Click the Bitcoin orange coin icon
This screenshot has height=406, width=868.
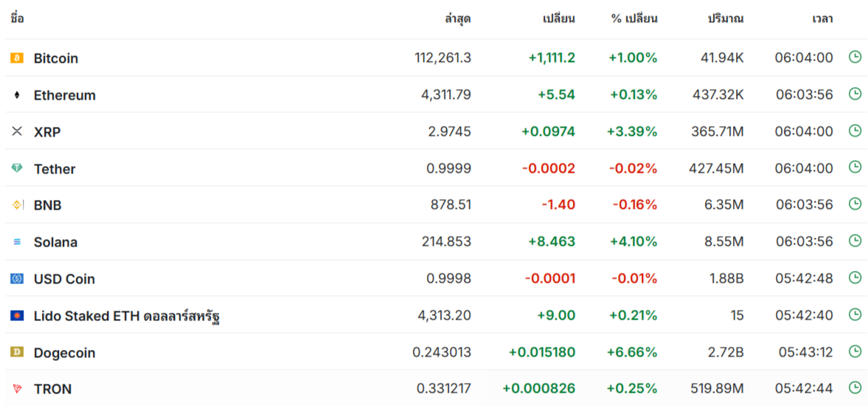coord(17,58)
